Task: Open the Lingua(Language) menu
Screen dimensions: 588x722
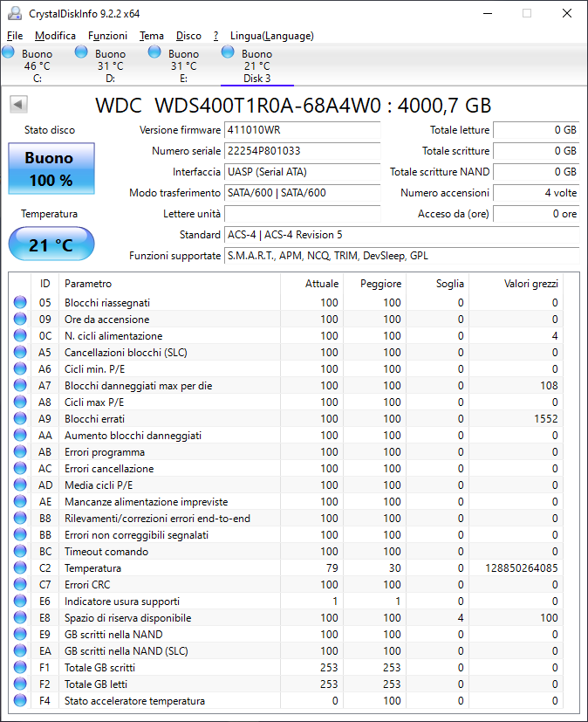Action: tap(272, 36)
